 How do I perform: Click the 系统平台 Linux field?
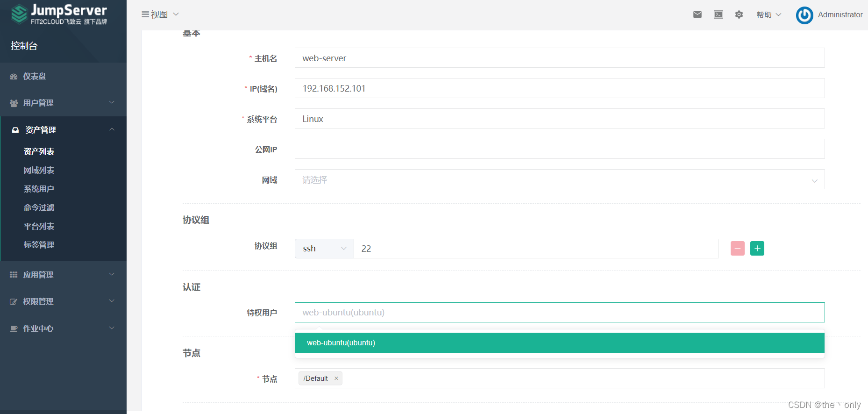560,119
